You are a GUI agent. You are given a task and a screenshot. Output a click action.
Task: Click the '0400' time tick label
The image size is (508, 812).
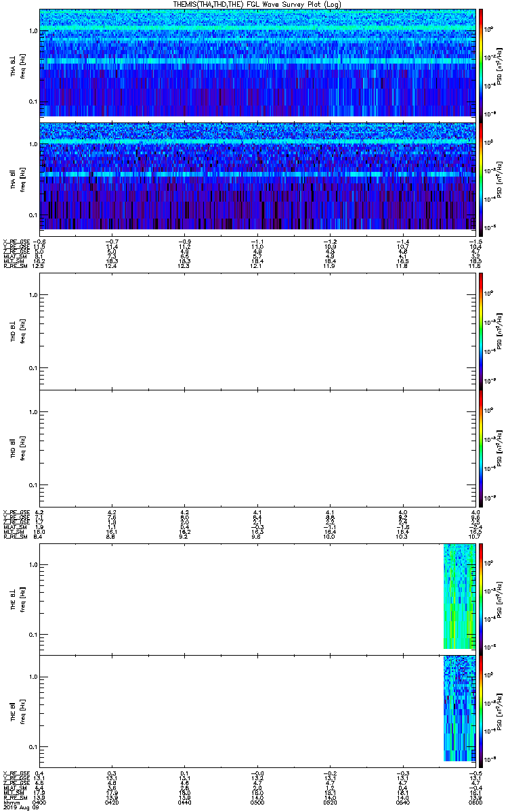click(x=39, y=802)
